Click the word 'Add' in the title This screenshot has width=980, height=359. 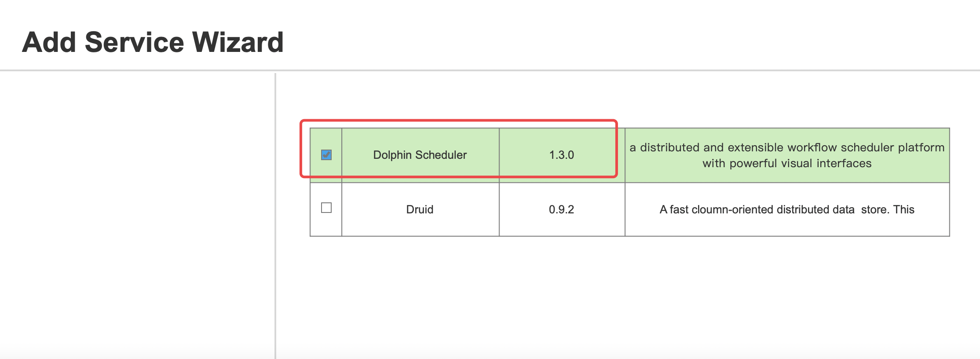coord(49,42)
